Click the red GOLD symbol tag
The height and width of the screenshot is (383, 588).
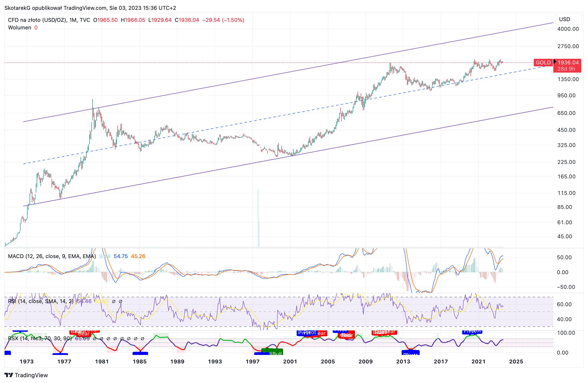pos(543,63)
